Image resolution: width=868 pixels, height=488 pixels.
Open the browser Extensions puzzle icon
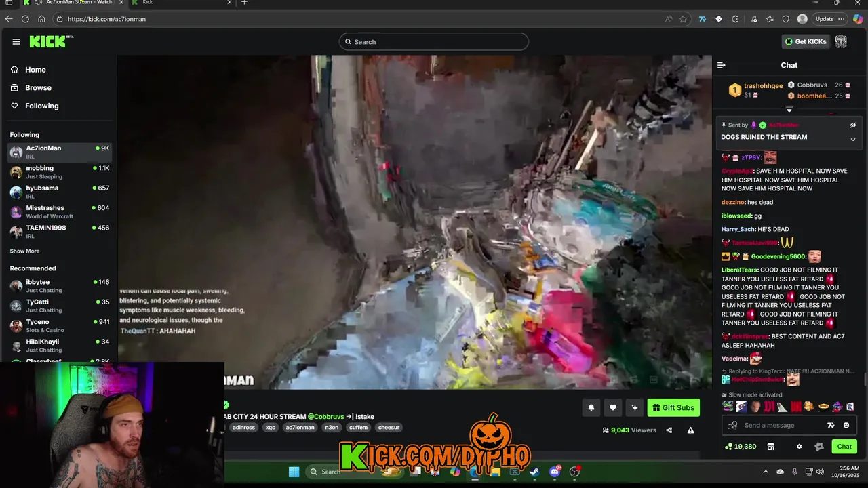click(735, 19)
